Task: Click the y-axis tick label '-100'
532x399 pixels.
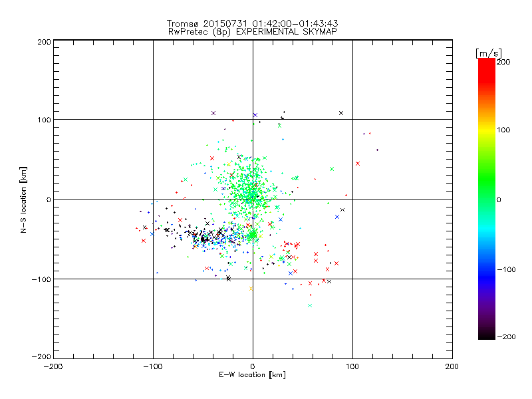Action: [41, 279]
